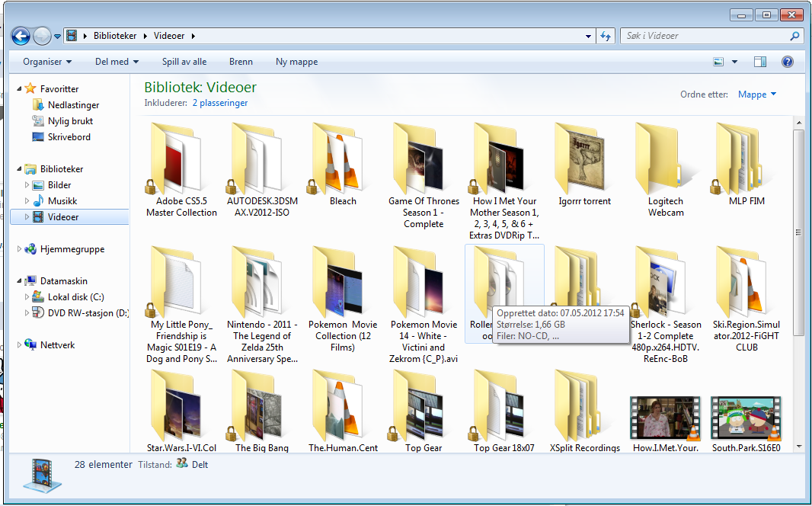Create a new folder with 'Ny mappe'
The width and height of the screenshot is (812, 506).
[x=297, y=62]
